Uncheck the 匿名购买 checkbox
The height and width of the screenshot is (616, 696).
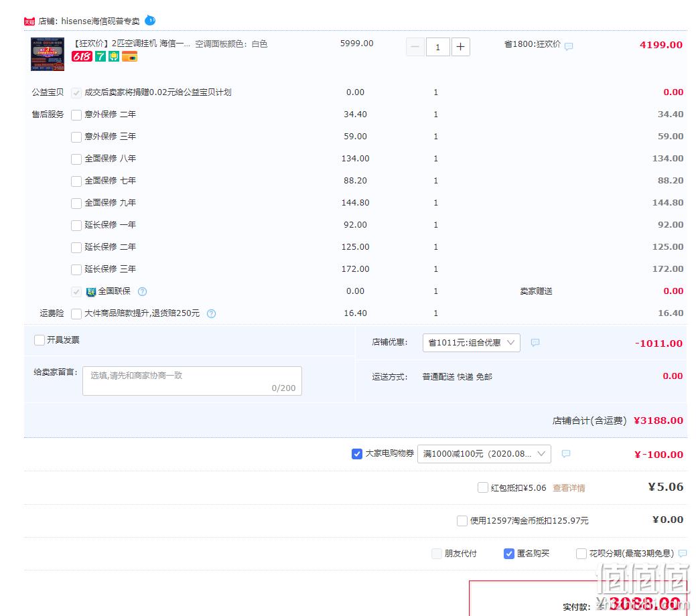(x=509, y=554)
